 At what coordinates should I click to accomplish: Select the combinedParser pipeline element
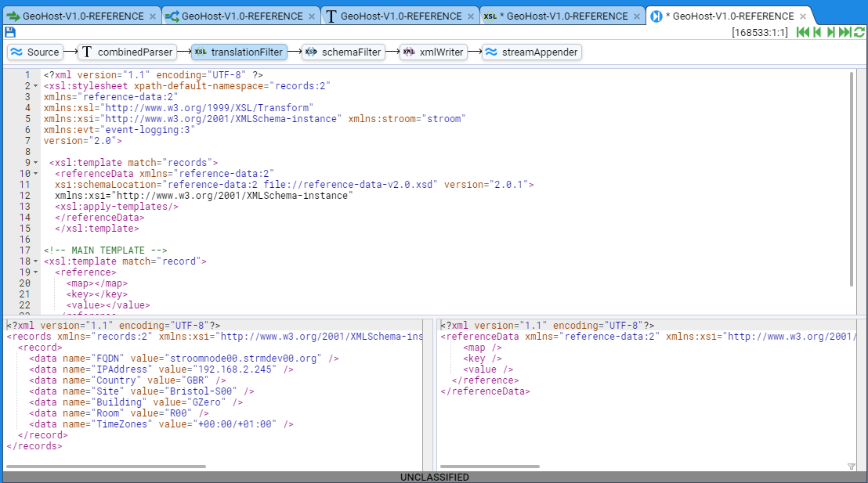tap(125, 52)
